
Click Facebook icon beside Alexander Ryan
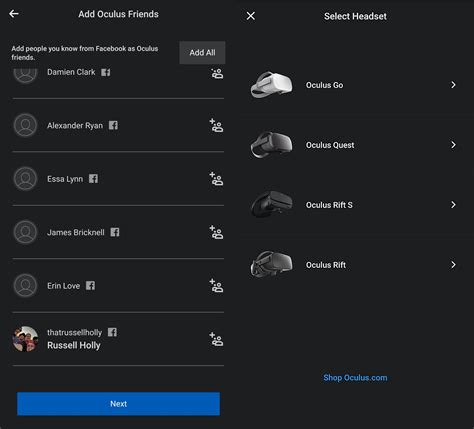coord(113,125)
